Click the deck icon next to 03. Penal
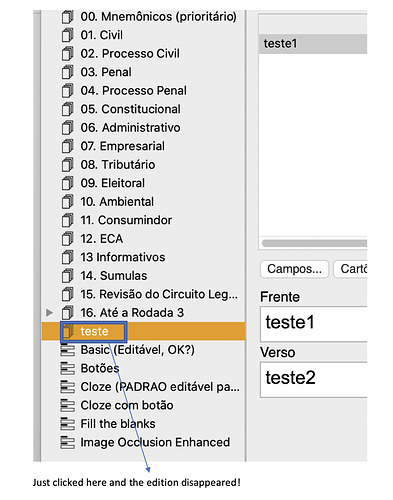Screen dimensions: 393x500 click(67, 72)
